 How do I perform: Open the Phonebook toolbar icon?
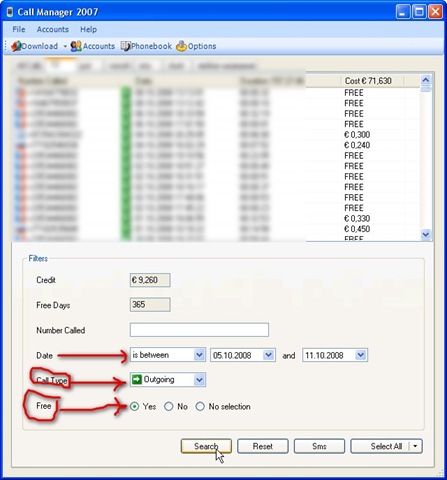coord(125,46)
